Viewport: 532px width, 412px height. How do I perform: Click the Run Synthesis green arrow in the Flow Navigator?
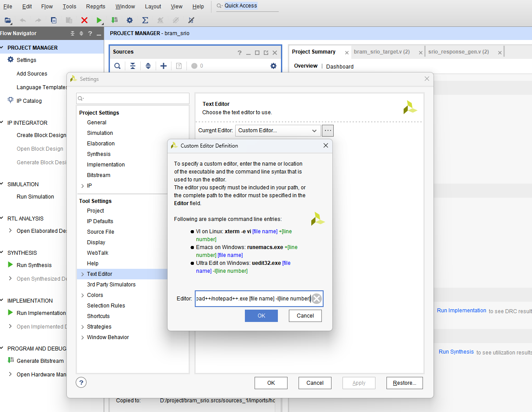coord(11,265)
